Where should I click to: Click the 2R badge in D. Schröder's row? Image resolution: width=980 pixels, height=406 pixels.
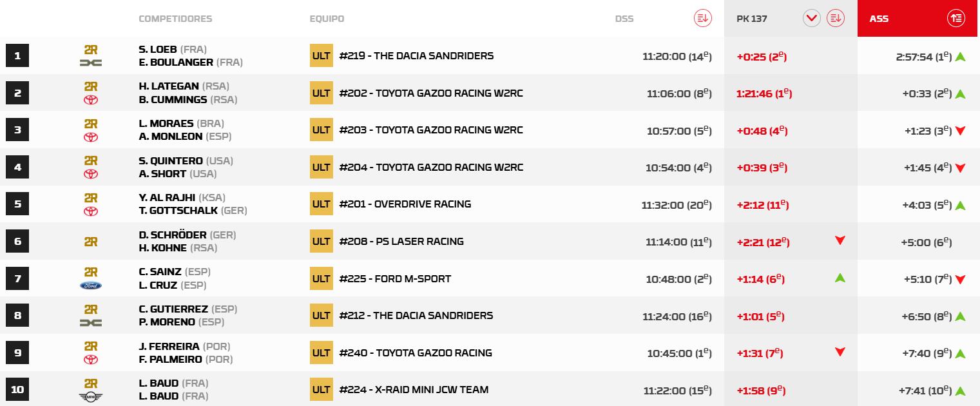tap(91, 242)
